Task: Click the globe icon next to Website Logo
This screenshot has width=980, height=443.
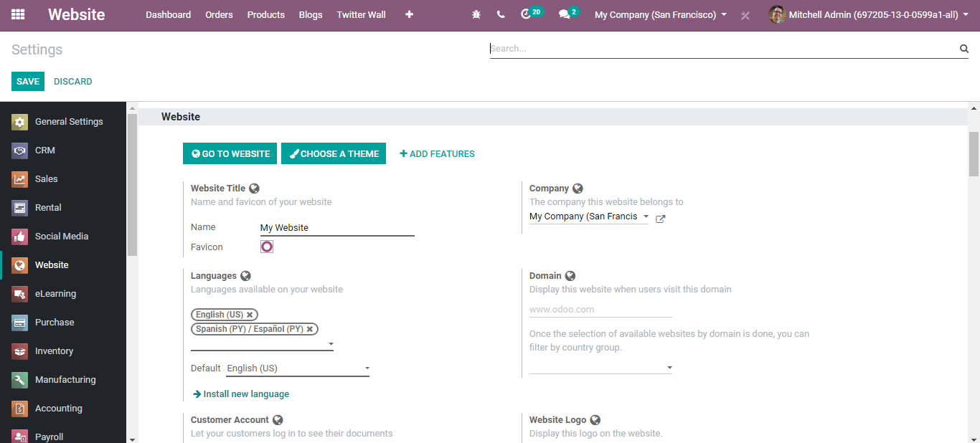Action: (595, 420)
